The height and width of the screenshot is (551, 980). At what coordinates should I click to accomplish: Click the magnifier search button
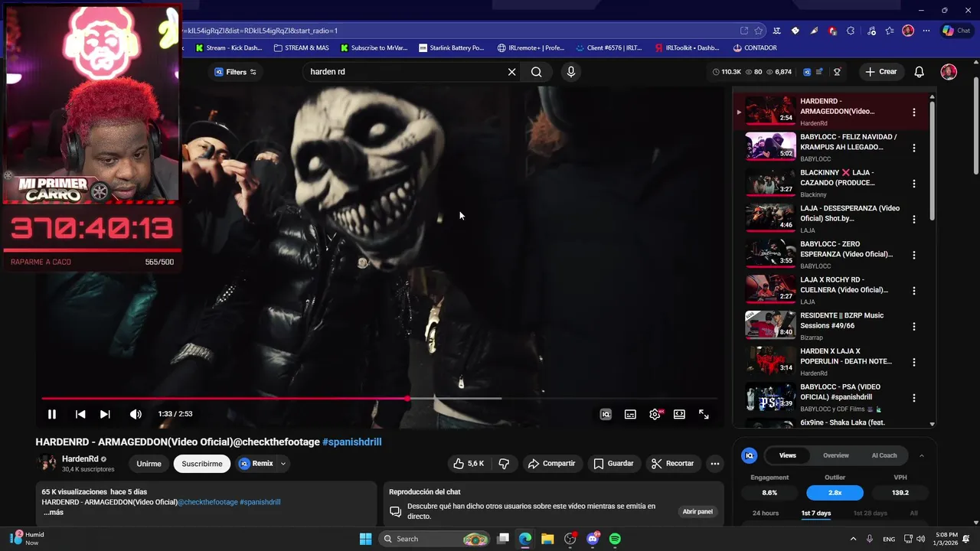[537, 72]
